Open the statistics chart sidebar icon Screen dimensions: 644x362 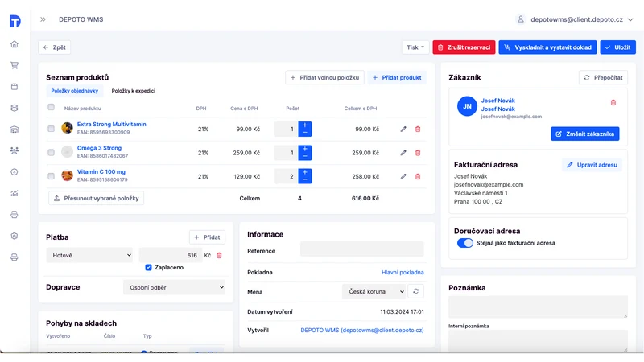[x=14, y=193]
